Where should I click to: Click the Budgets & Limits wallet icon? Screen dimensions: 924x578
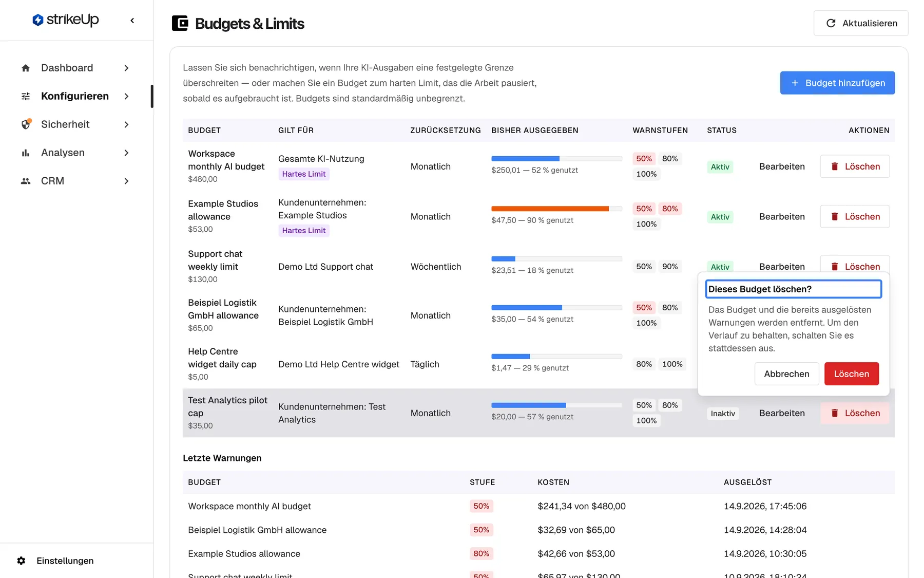[x=180, y=23]
